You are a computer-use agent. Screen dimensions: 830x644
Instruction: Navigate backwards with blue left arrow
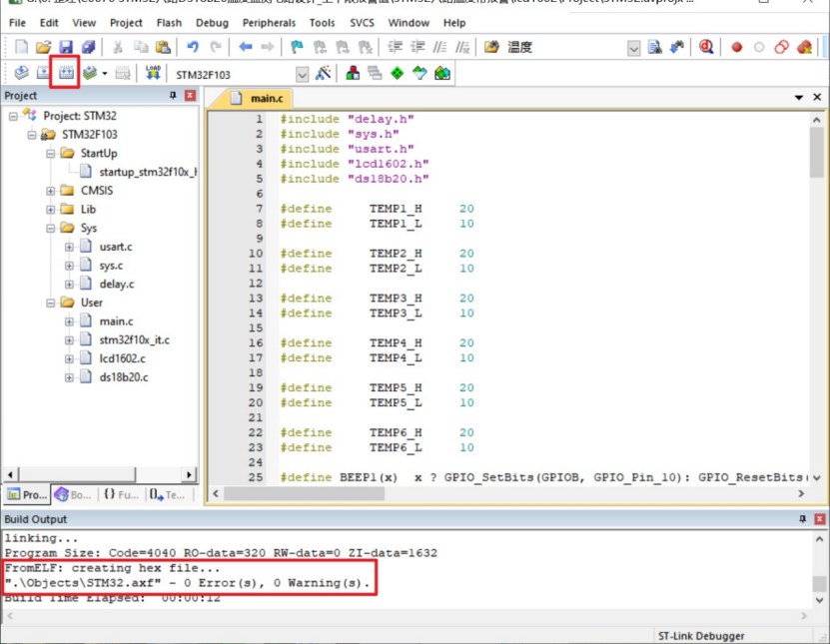pos(245,47)
